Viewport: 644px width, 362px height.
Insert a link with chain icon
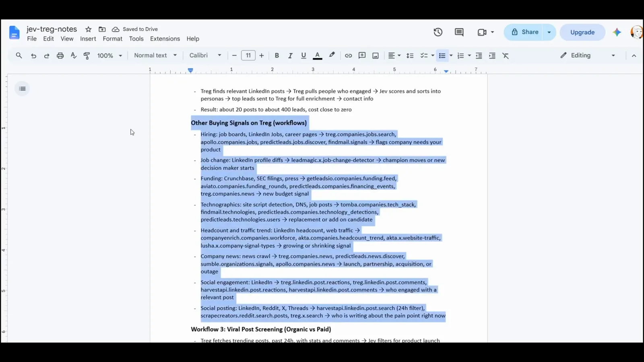(348, 56)
